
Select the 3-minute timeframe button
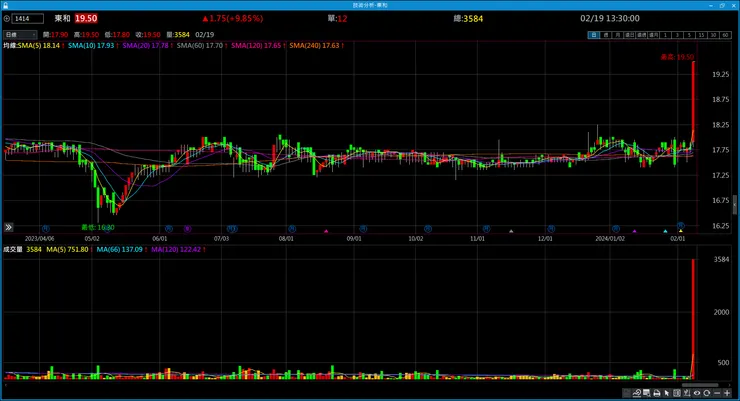(677, 35)
